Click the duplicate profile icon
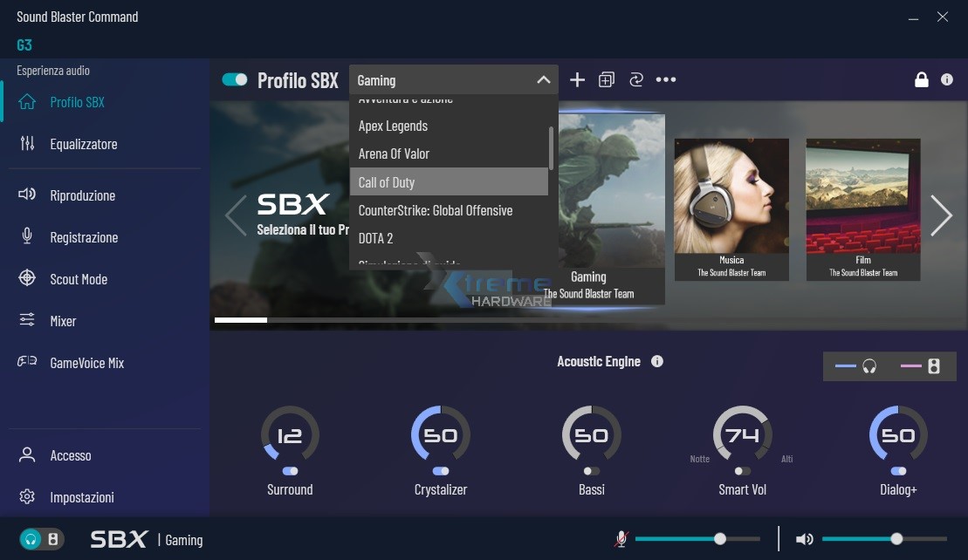The height and width of the screenshot is (560, 968). tap(607, 79)
